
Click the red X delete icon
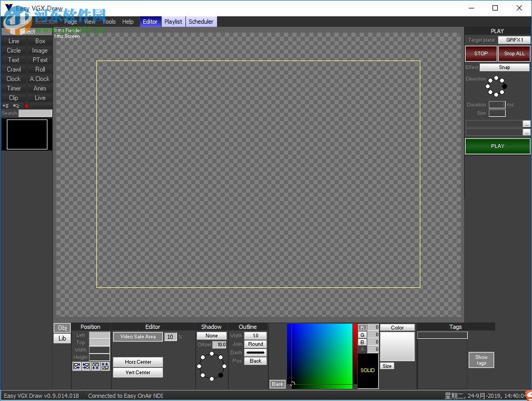tap(26, 106)
